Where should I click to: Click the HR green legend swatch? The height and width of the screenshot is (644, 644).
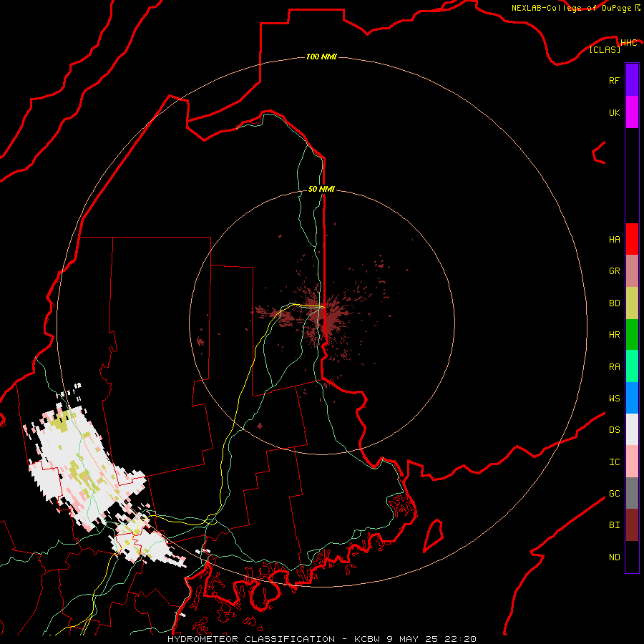(632, 335)
